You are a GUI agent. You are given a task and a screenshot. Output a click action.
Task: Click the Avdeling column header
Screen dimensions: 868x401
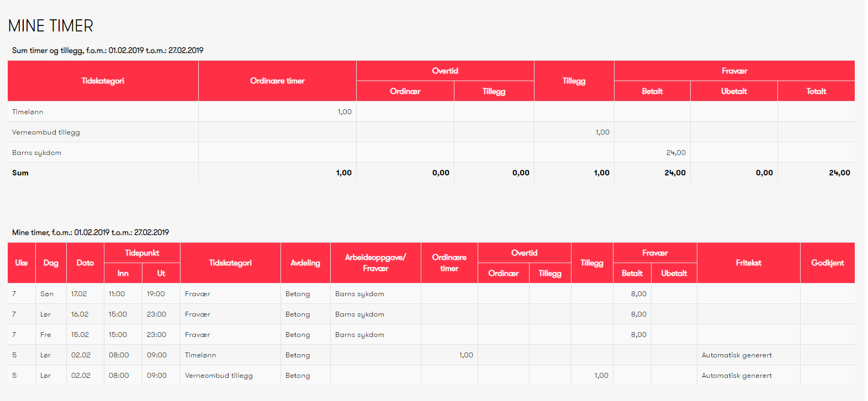305,263
